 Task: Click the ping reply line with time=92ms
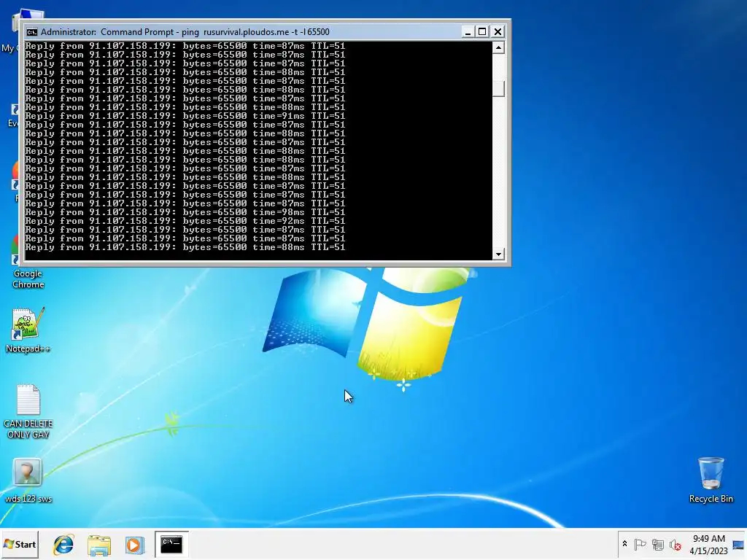click(x=185, y=221)
